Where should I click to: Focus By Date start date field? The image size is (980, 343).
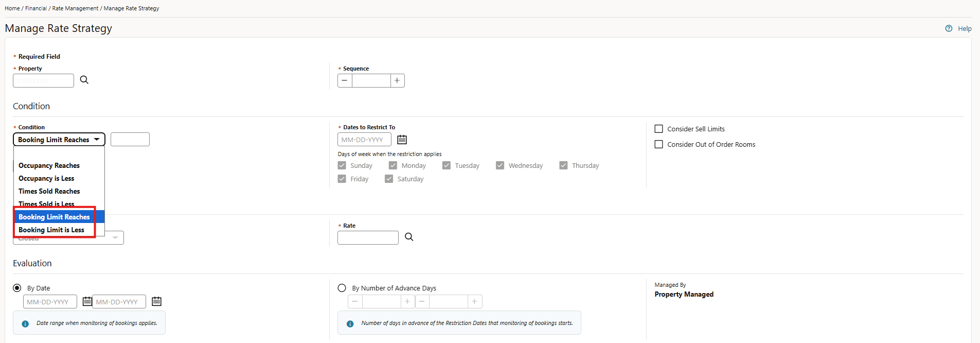[50, 301]
